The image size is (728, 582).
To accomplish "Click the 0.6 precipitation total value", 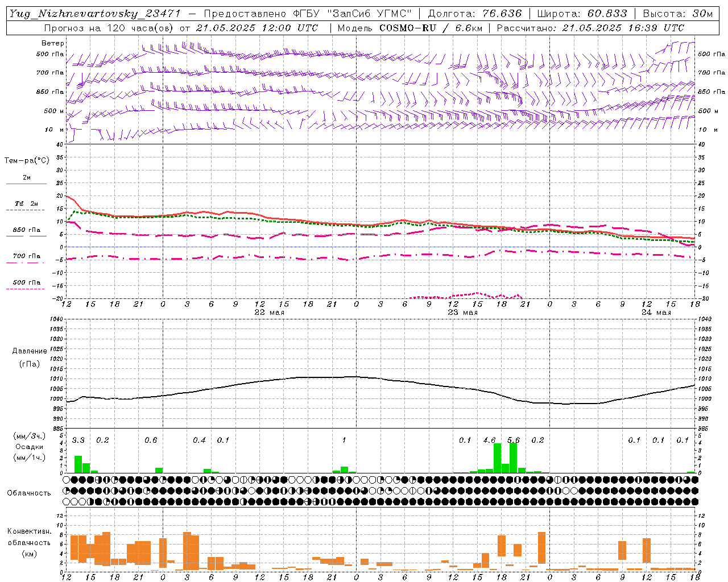I will [151, 440].
